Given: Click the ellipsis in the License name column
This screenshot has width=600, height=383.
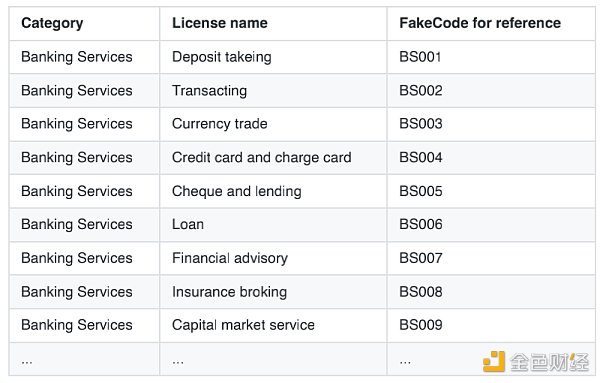Looking at the screenshot, I should (178, 361).
